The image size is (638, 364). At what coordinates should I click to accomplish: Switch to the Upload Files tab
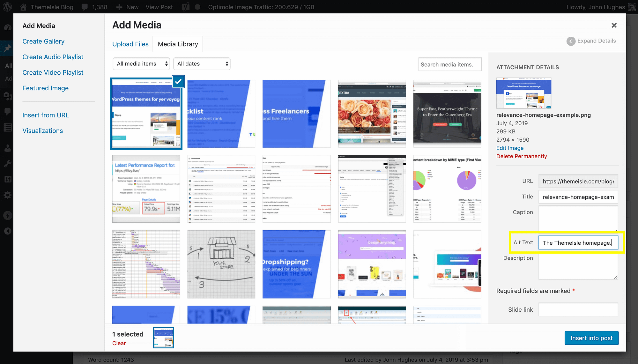point(130,44)
